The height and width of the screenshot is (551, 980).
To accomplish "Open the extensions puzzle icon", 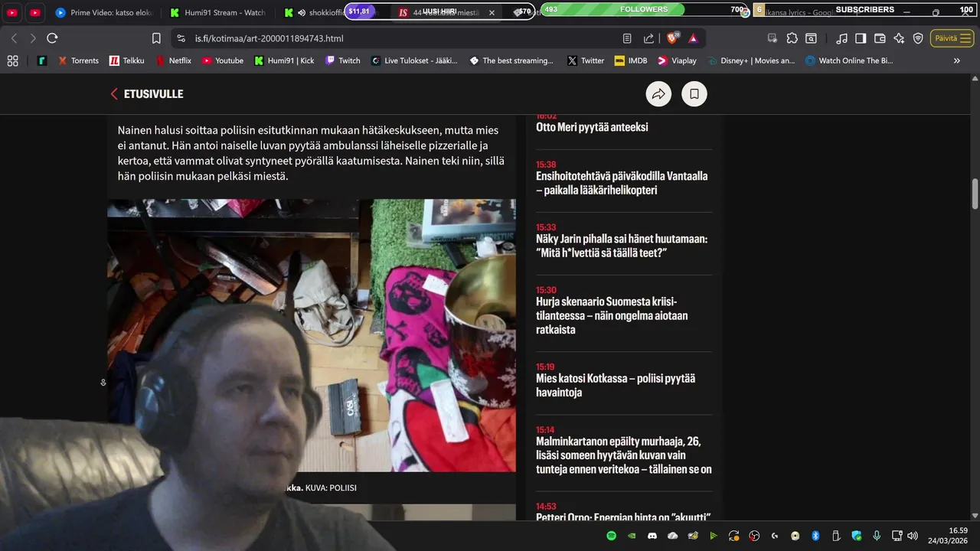I will pyautogui.click(x=792, y=38).
